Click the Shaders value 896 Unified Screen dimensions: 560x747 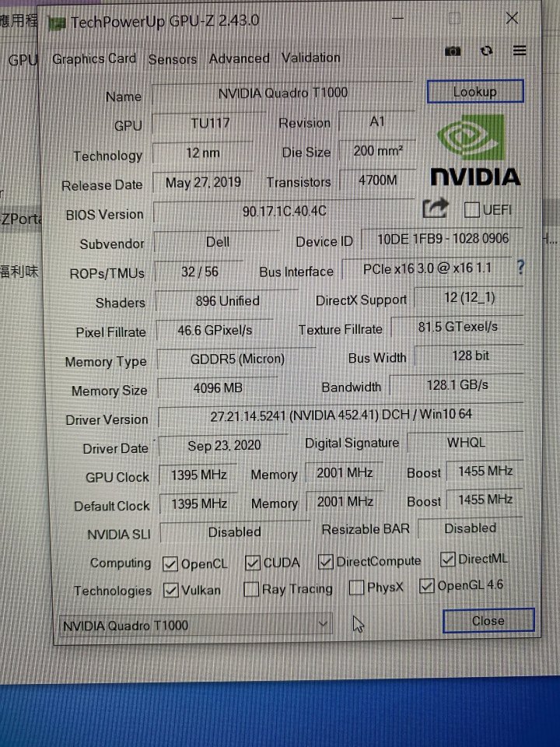click(x=227, y=301)
